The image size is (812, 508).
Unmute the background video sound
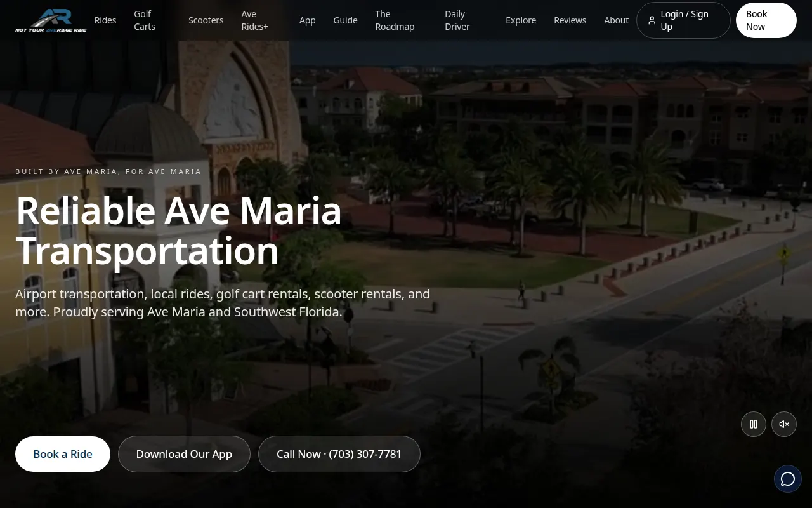[x=784, y=424]
